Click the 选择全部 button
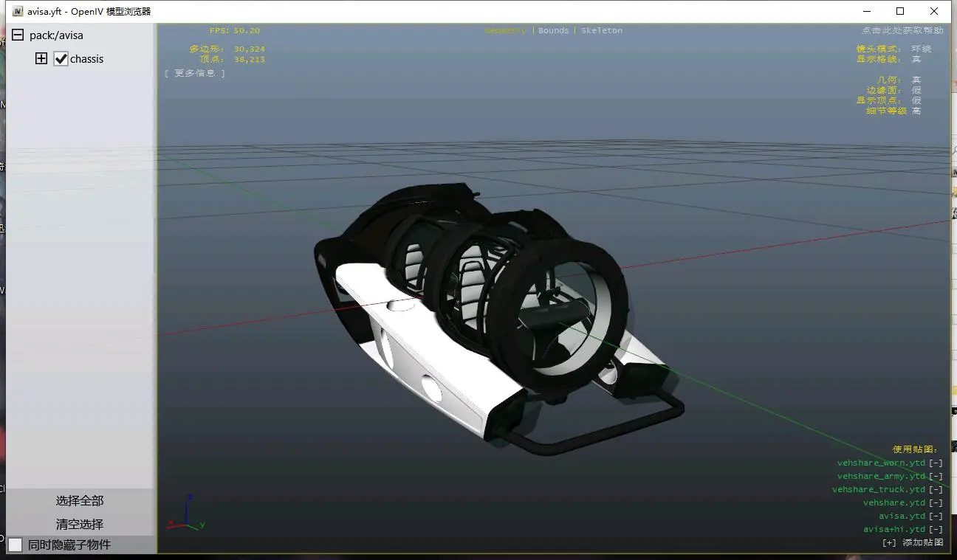The height and width of the screenshot is (560, 957). [80, 500]
